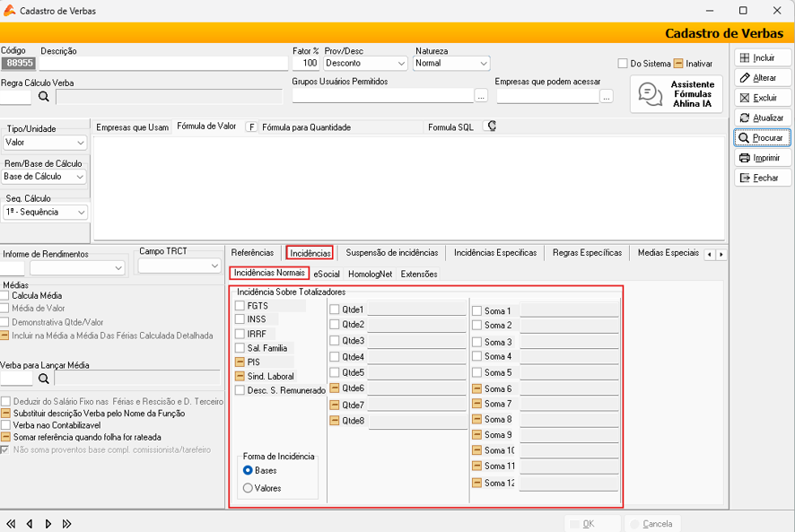Go to previous record arrow
795x532 pixels.
pos(30,524)
